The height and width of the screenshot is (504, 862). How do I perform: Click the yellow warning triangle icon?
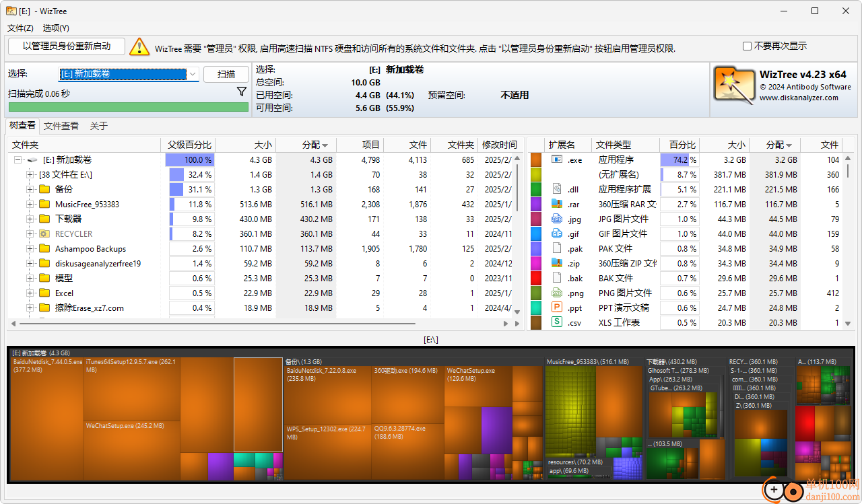click(139, 46)
